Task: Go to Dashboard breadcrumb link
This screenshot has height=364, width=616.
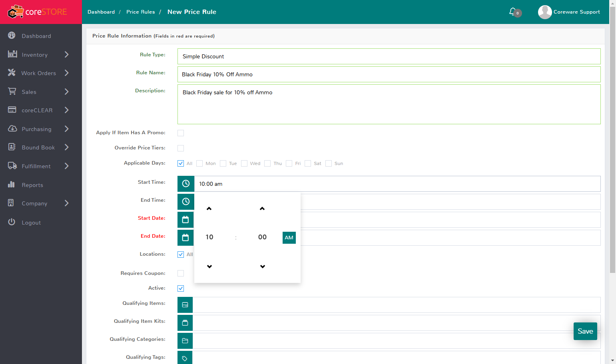Action: click(x=101, y=12)
